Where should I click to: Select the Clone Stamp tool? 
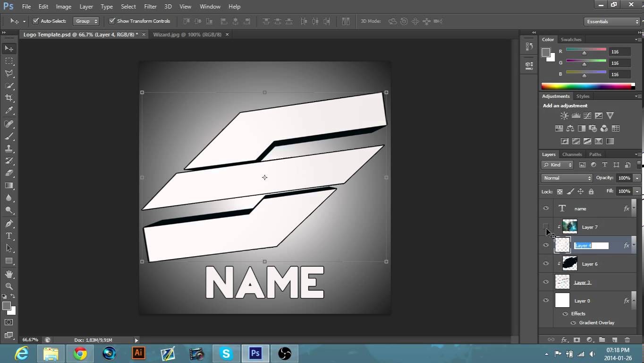click(x=9, y=148)
